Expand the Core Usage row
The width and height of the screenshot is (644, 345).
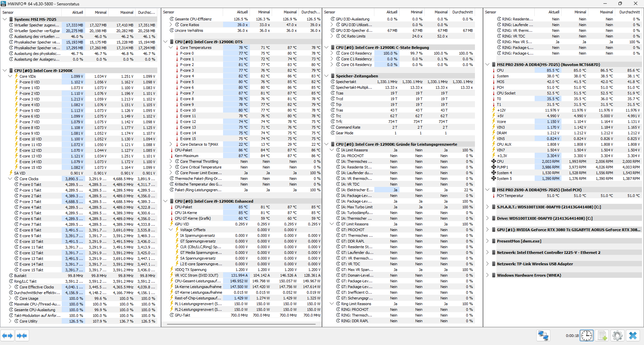(10, 298)
